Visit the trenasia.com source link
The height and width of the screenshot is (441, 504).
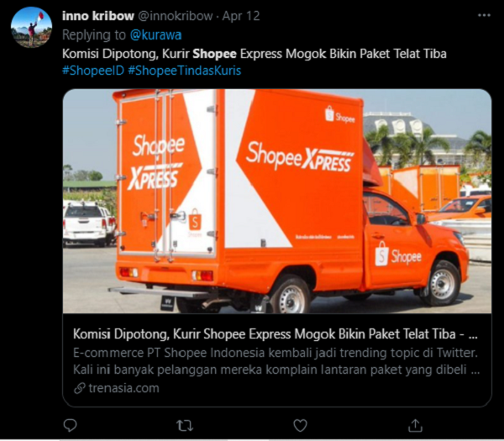click(123, 388)
